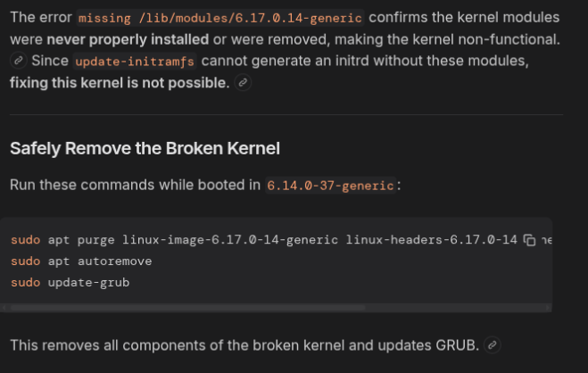Click the "sudo apt autoremove" code line

tap(81, 261)
